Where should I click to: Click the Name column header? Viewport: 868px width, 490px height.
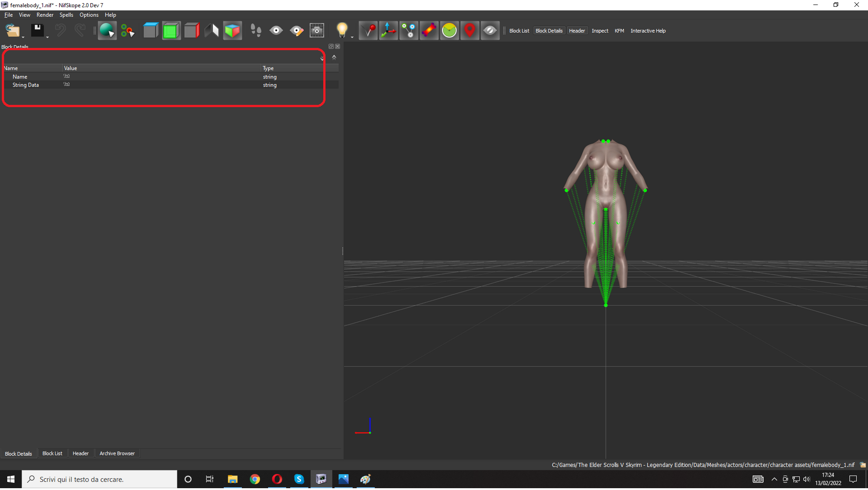(x=32, y=68)
